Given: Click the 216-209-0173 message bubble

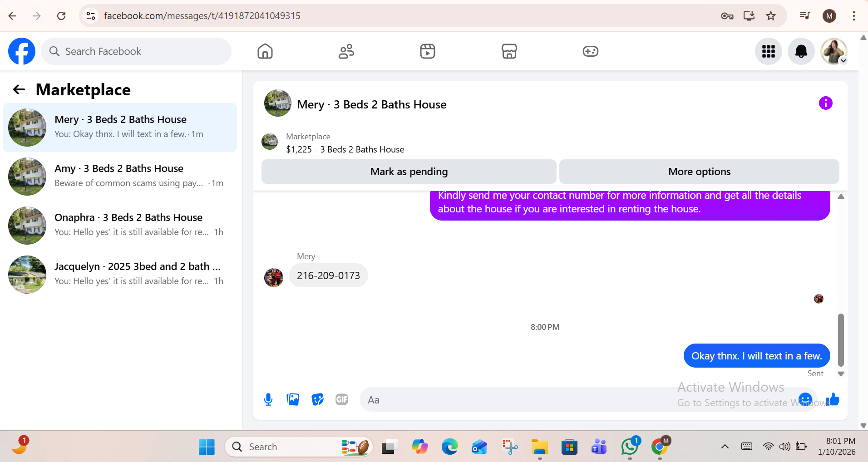Looking at the screenshot, I should [x=328, y=275].
